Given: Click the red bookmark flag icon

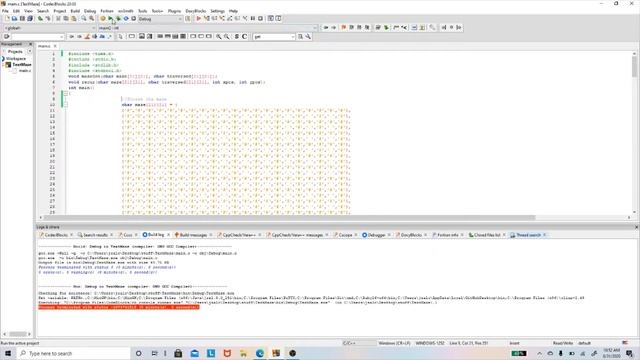Looking at the screenshot, I should (344, 28).
